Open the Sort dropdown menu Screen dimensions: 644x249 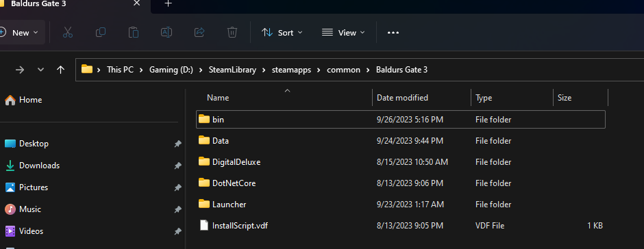tap(282, 32)
